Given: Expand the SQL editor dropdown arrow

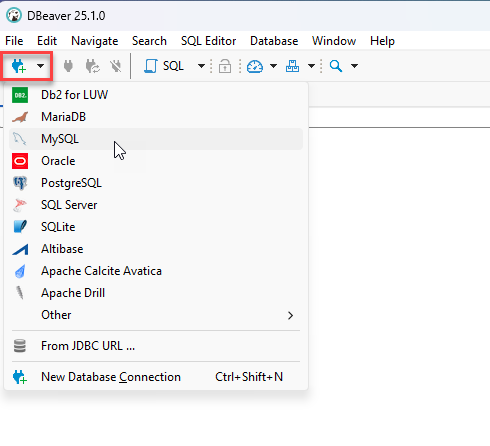Looking at the screenshot, I should coord(201,66).
